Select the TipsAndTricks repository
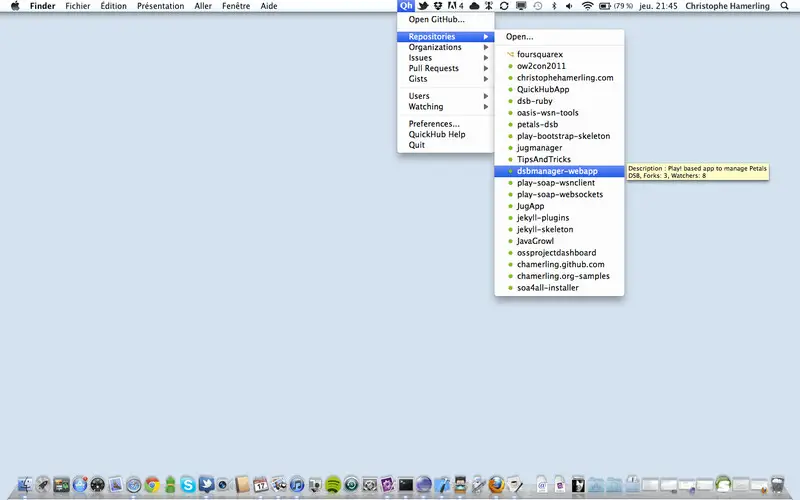 (559, 159)
